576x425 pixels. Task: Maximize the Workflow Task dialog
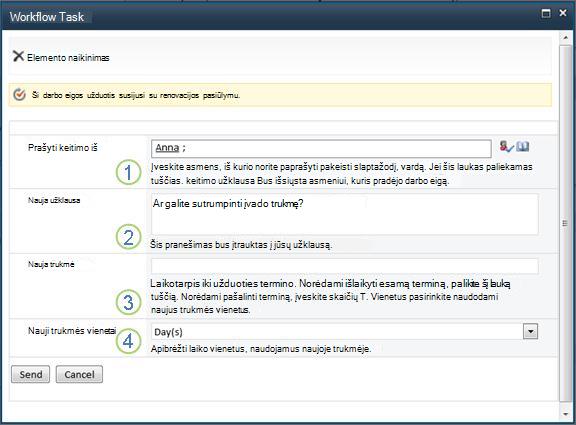pos(546,14)
